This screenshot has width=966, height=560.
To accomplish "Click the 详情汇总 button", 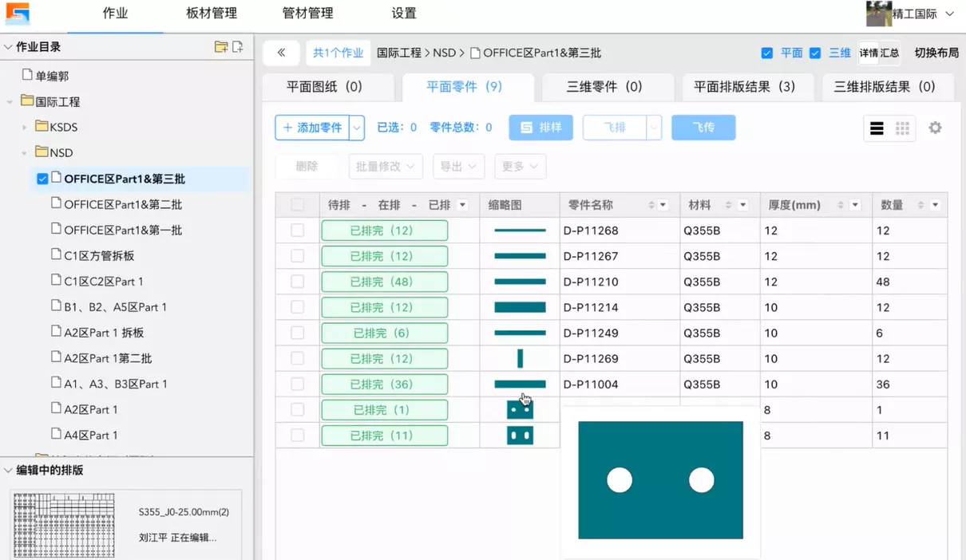I will coord(879,53).
